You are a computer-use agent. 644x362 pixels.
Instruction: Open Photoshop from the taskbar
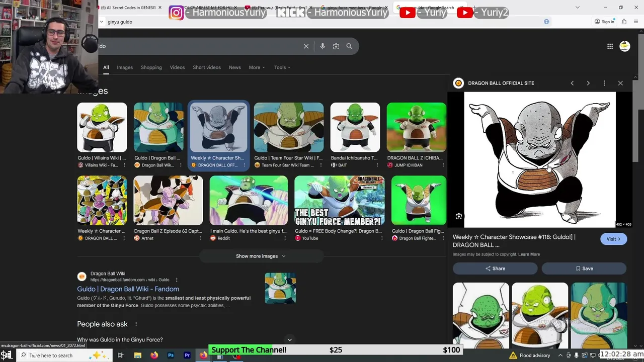click(x=171, y=355)
